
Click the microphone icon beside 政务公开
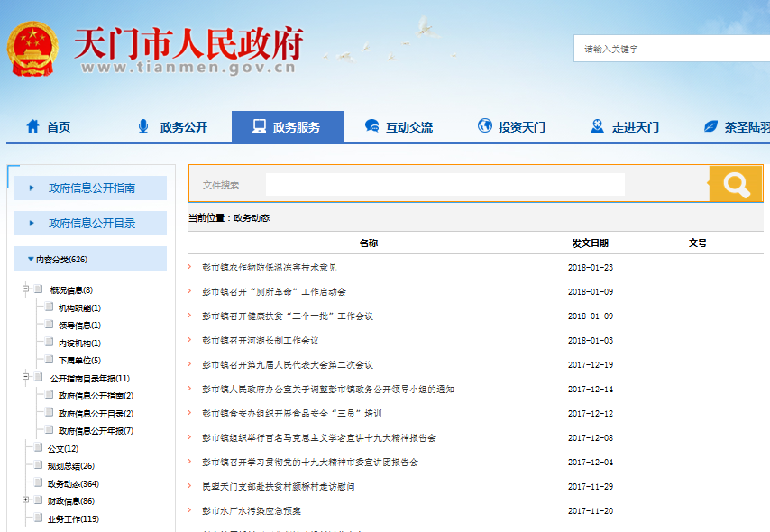pyautogui.click(x=143, y=126)
